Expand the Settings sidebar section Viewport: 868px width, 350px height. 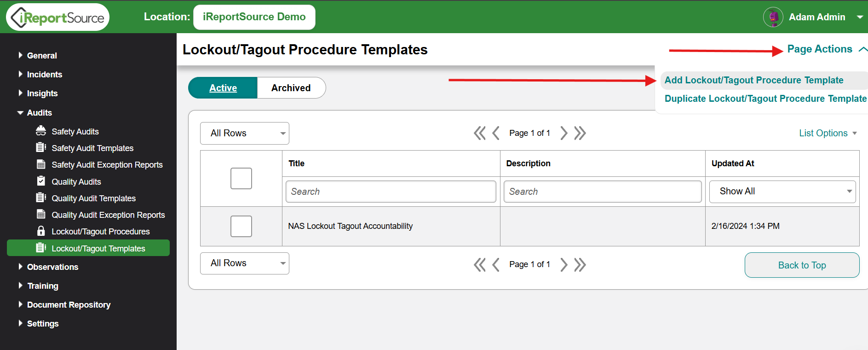point(20,323)
